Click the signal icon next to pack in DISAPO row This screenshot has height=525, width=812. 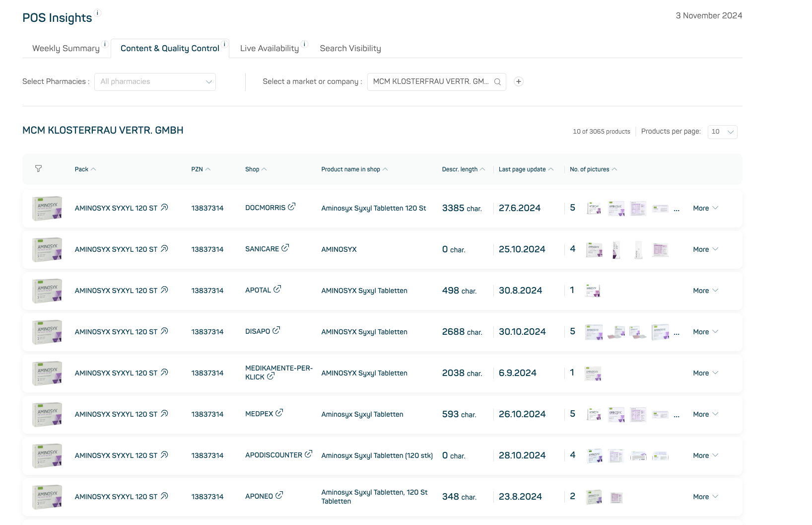coord(164,331)
